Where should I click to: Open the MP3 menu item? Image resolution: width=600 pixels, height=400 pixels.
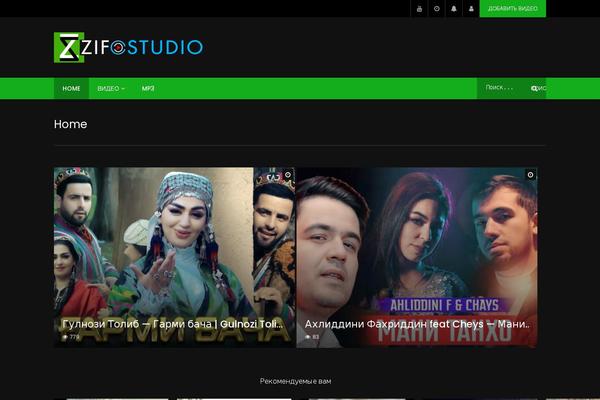coord(148,88)
